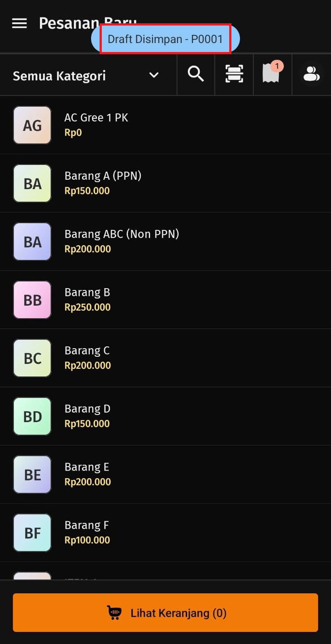Open the hamburger navigation menu

(19, 23)
